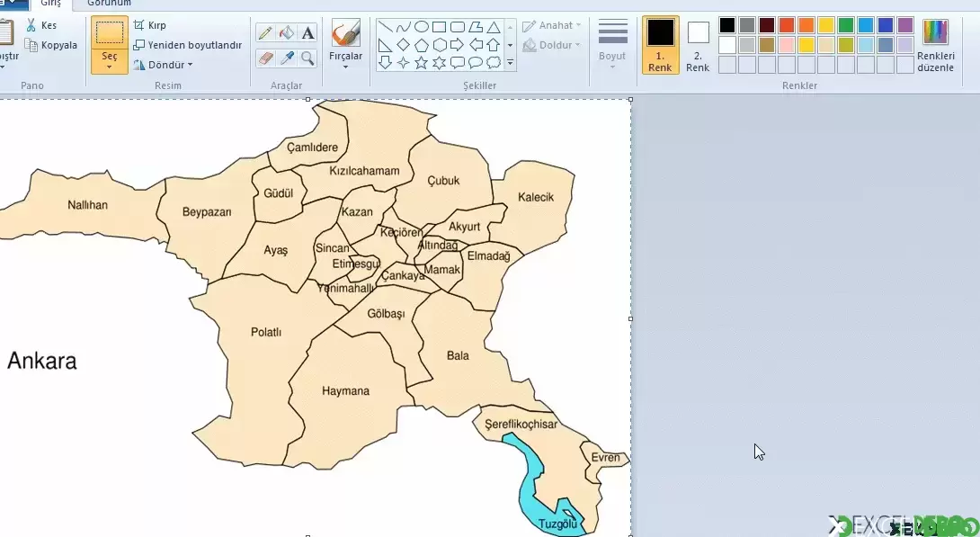The image size is (980, 537).
Task: Pick the red color swatch
Action: 787,25
